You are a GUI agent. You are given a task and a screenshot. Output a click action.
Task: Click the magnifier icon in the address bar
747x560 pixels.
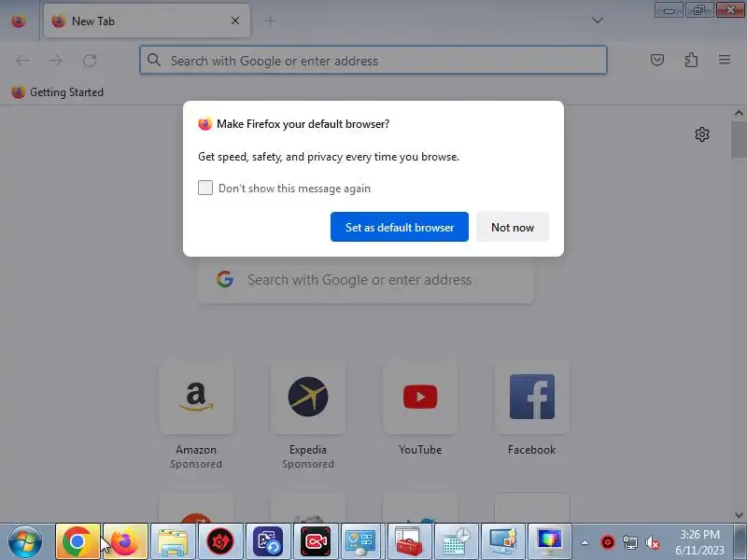click(153, 60)
